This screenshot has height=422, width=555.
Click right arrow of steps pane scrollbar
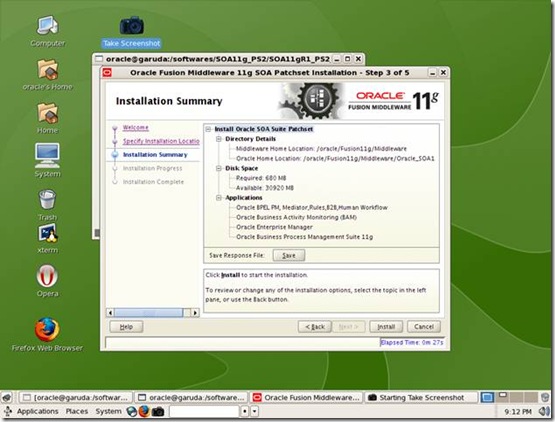[195, 313]
